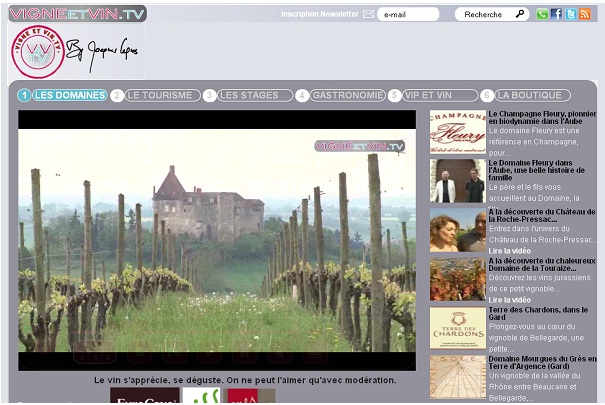Open 'Le Champagne Fleury, pionnier en biodynamie' article
This screenshot has height=405, width=605.
(x=542, y=118)
